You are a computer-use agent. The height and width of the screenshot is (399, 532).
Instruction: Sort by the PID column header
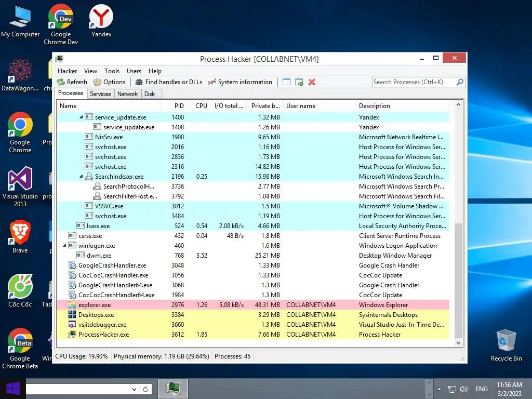tap(174, 106)
